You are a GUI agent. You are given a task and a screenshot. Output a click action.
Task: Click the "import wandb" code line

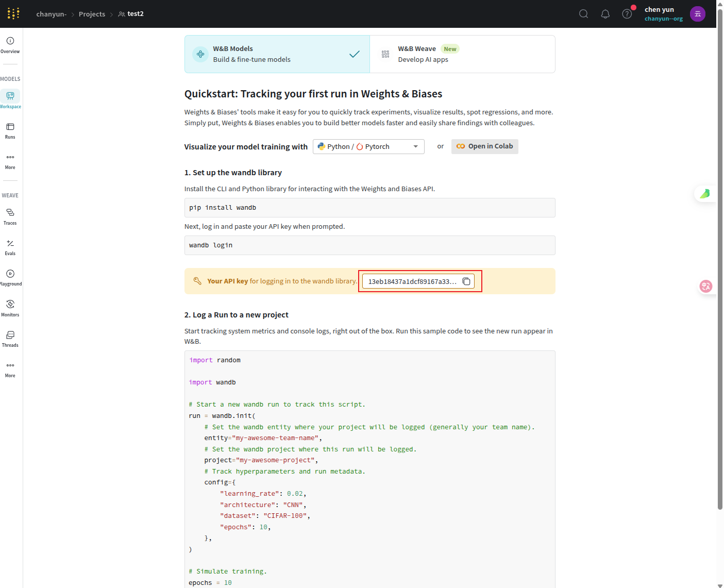(x=212, y=382)
